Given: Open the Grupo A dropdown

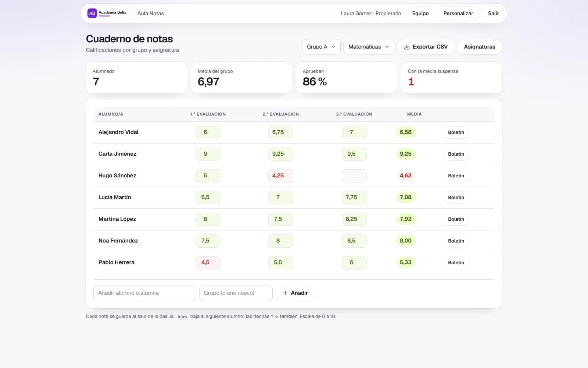Looking at the screenshot, I should tap(321, 47).
